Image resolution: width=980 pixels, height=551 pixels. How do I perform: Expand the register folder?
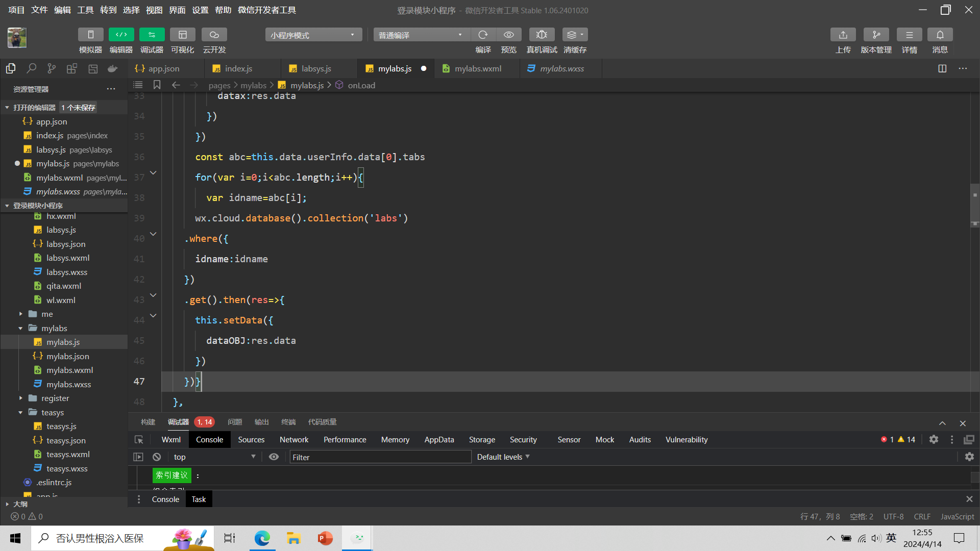55,398
